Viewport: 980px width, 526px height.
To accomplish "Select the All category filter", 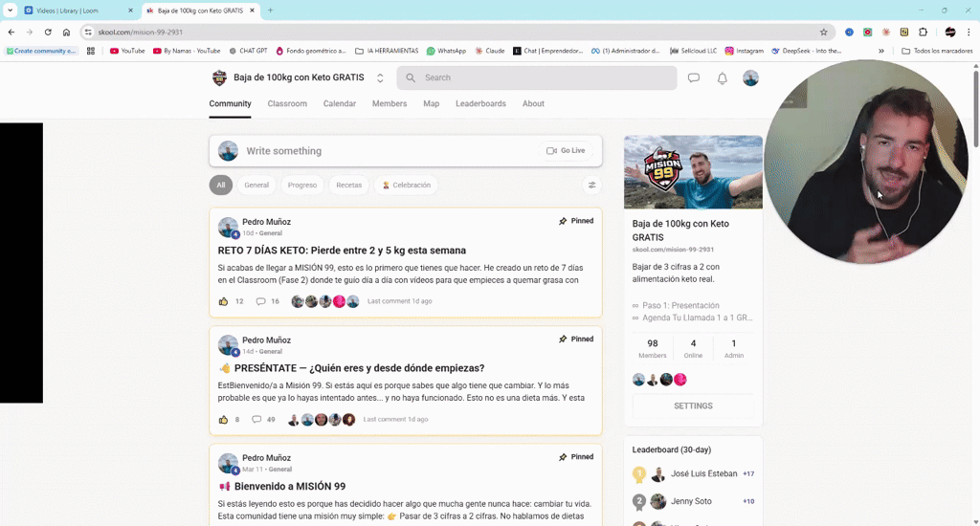I will (x=221, y=185).
